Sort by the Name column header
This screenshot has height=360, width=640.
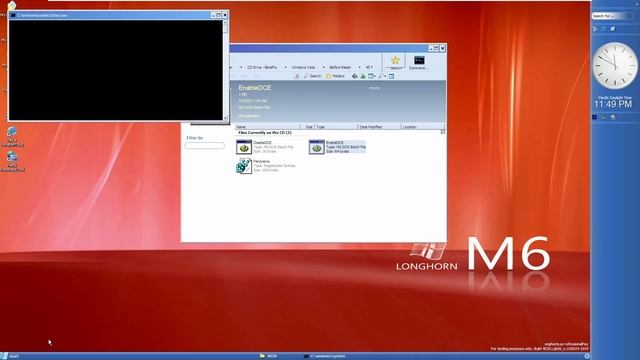tap(267, 127)
